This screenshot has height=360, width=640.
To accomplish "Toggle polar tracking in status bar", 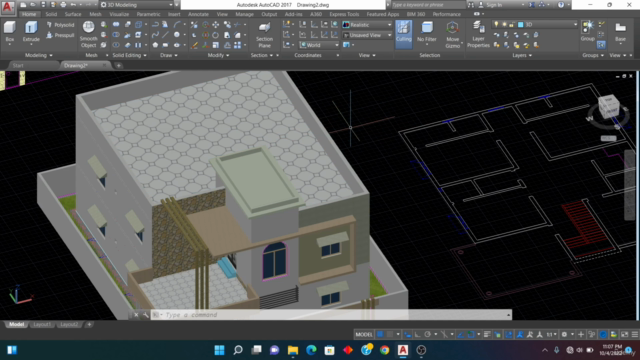I will [x=427, y=334].
